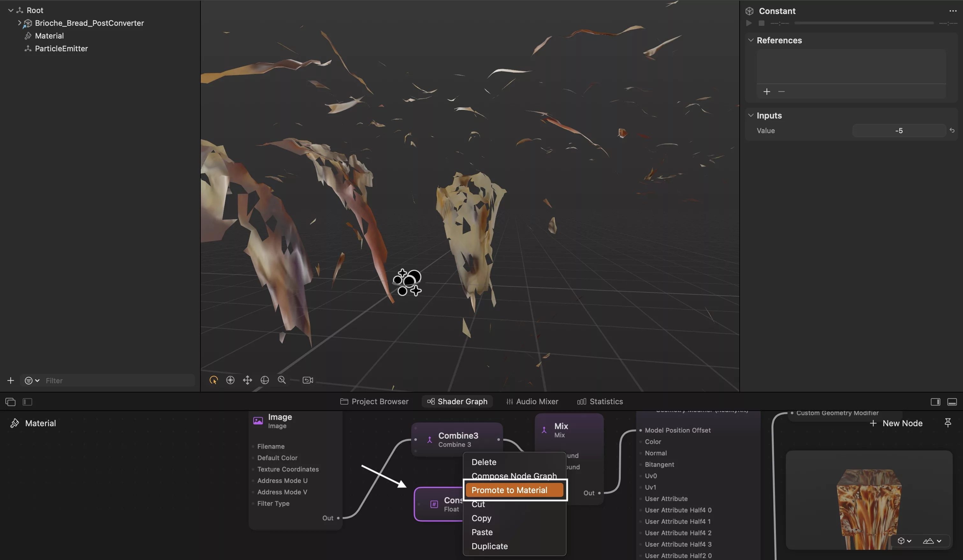Choose Cut from context menu

pyautogui.click(x=514, y=504)
